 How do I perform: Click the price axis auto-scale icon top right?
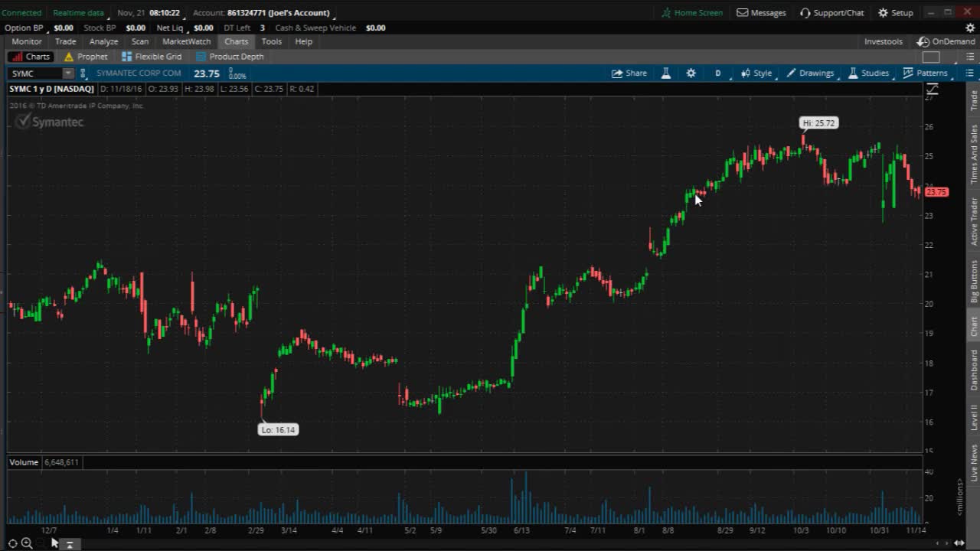coord(933,89)
